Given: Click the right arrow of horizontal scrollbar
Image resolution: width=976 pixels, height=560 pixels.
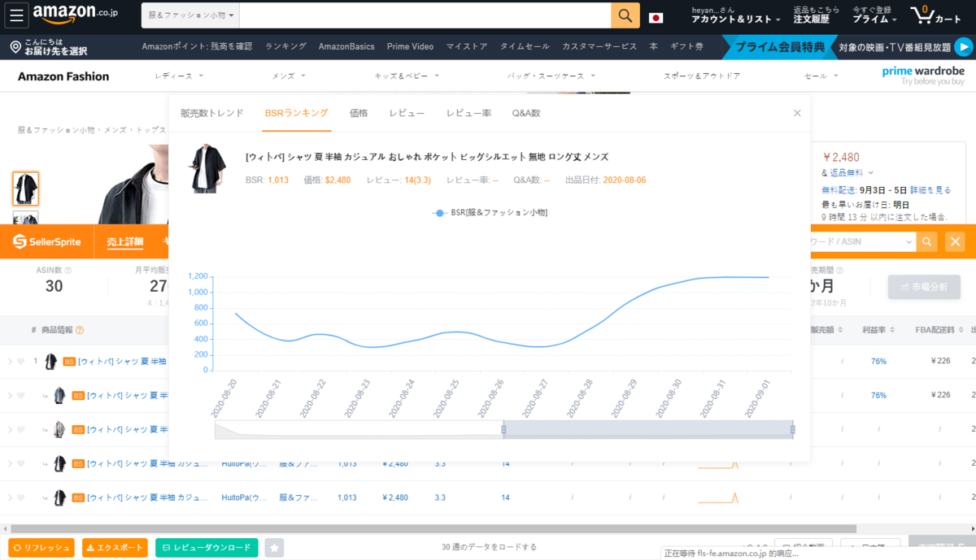Looking at the screenshot, I should [x=971, y=529].
